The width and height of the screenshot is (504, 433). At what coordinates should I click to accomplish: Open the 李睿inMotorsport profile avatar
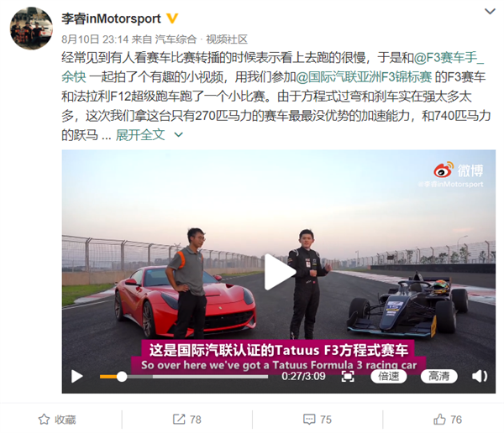(x=32, y=29)
